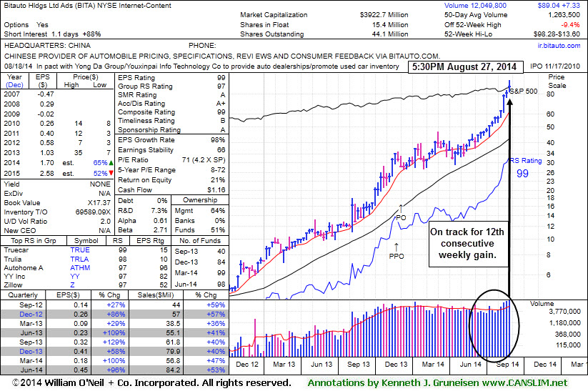Click the P/E Ratio 71 row
This screenshot has width=588, height=391.
pos(171,160)
